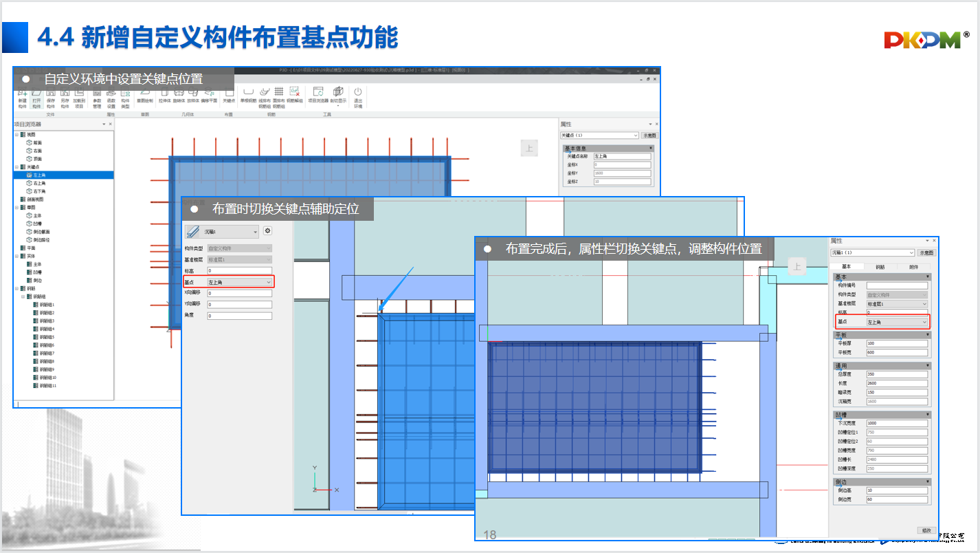Switch to the 附件 properties tab

tap(913, 267)
